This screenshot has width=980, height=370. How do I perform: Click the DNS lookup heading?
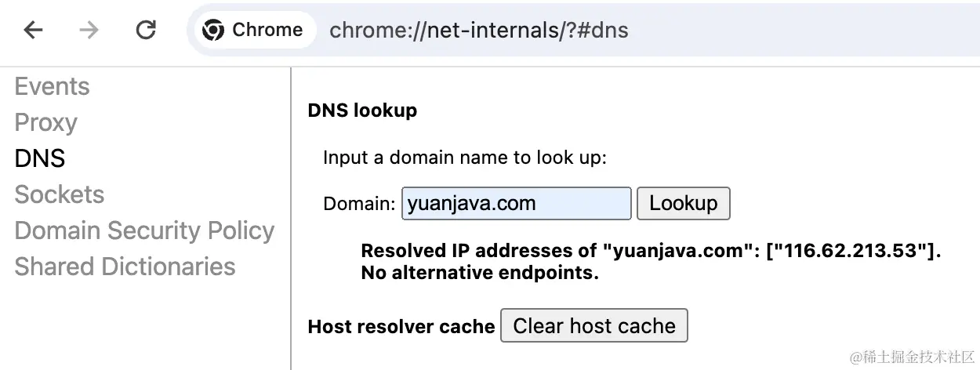click(362, 111)
